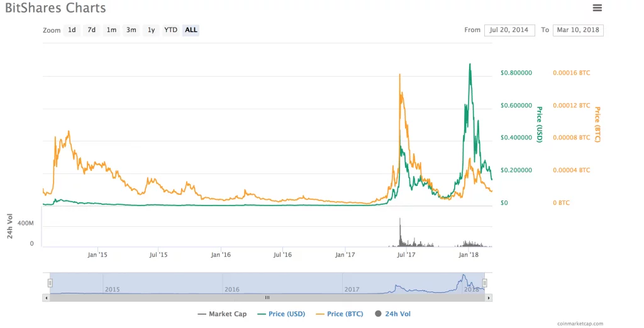Select the ALL zoom range

(191, 30)
